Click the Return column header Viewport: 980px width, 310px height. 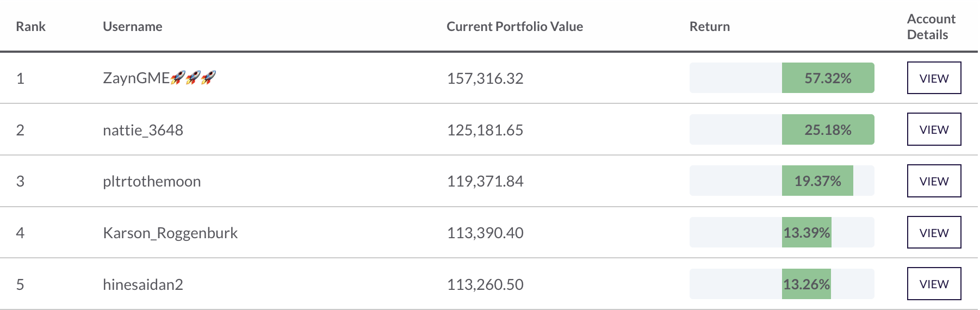pos(709,27)
